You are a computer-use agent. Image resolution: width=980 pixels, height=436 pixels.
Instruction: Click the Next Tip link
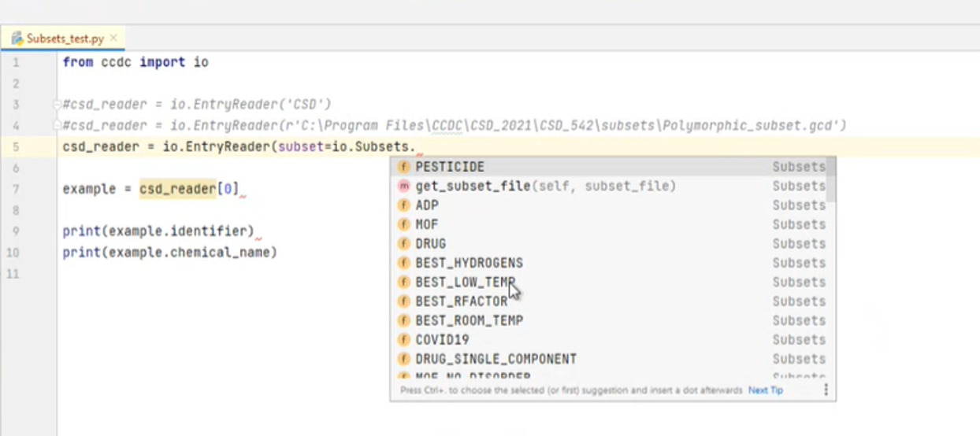pos(765,390)
